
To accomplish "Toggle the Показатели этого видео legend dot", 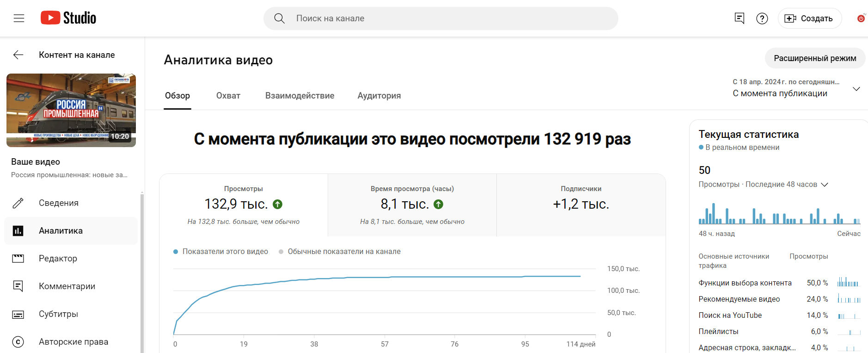I will 176,252.
